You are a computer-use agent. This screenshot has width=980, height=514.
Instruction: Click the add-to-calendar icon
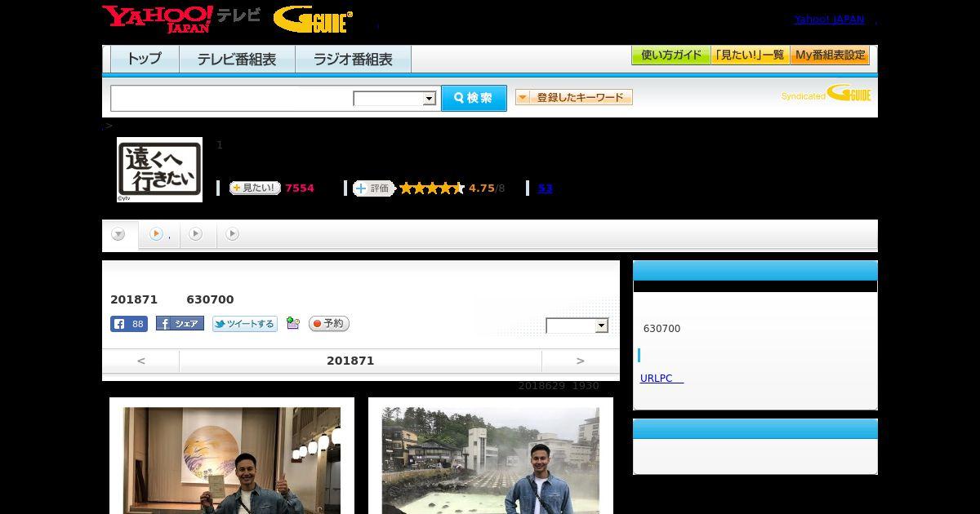point(293,324)
